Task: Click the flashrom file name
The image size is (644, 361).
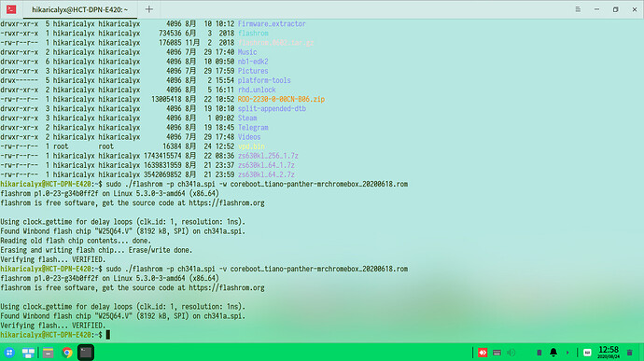Action: click(253, 34)
